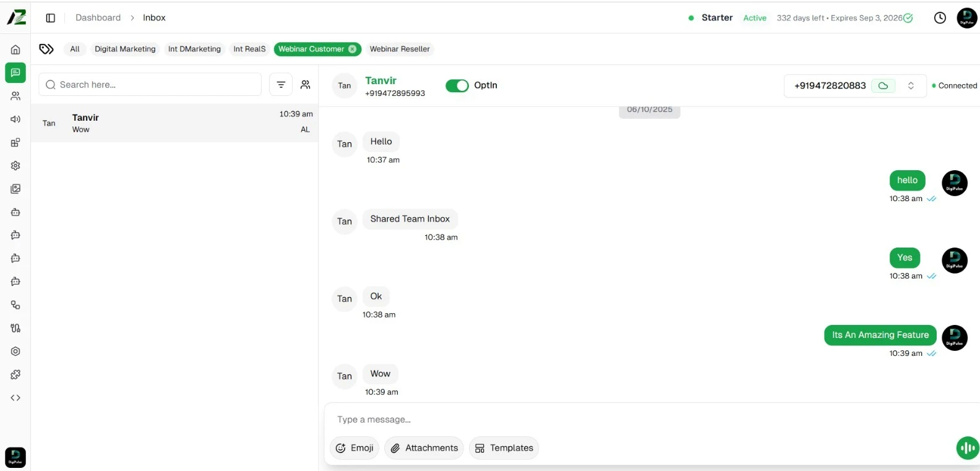Click the clock history icon in header
Viewport: 980px width, 471px height.
(940, 18)
